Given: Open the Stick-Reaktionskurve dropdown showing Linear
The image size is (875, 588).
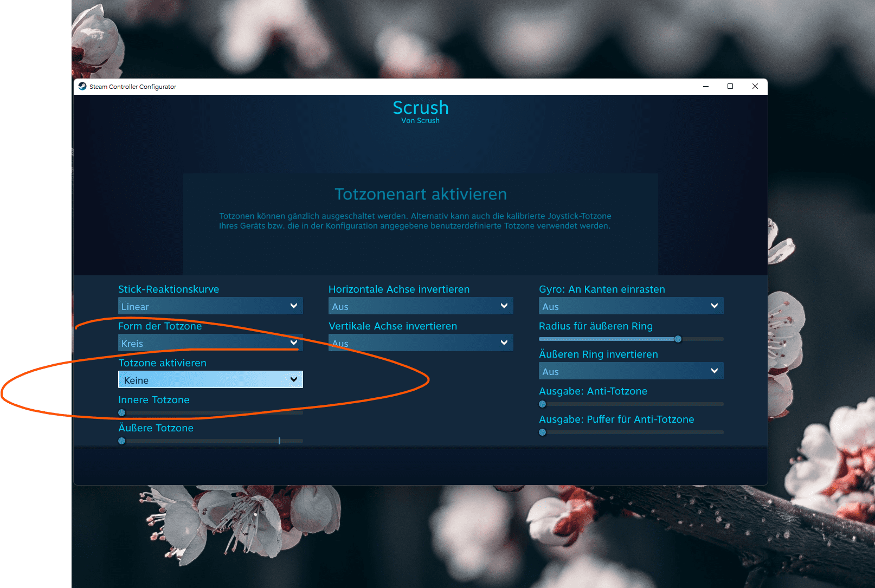Looking at the screenshot, I should point(210,306).
